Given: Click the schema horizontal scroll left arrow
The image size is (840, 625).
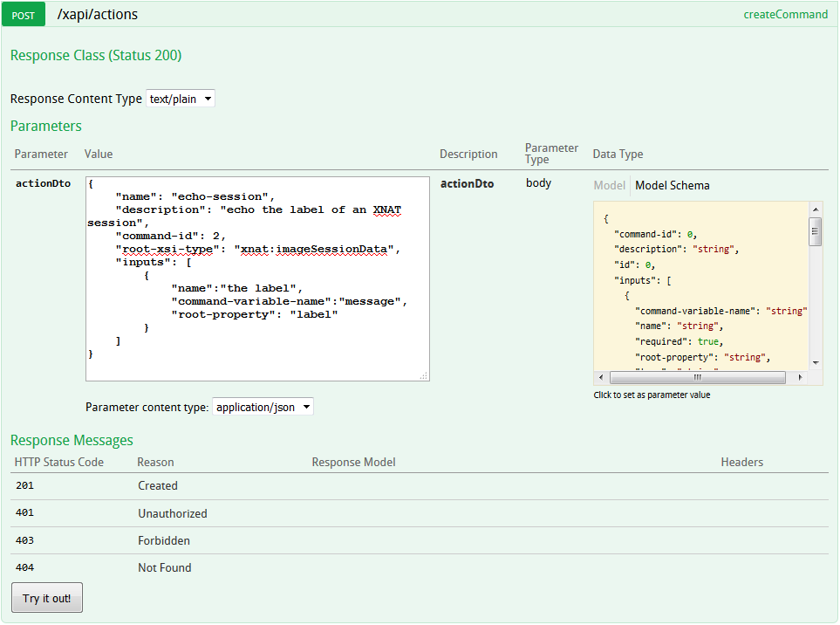Looking at the screenshot, I should (x=600, y=378).
